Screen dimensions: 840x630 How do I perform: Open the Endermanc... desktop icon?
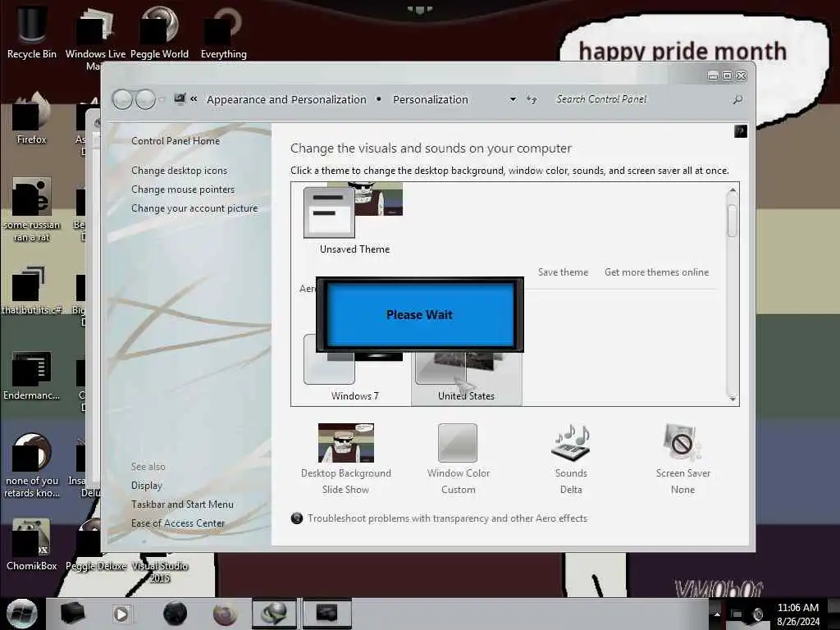pos(31,375)
